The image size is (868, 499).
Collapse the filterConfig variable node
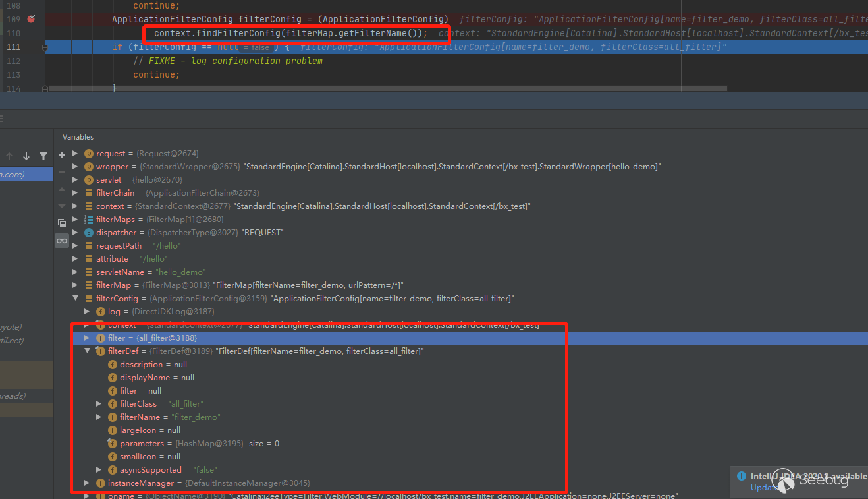[x=76, y=299]
